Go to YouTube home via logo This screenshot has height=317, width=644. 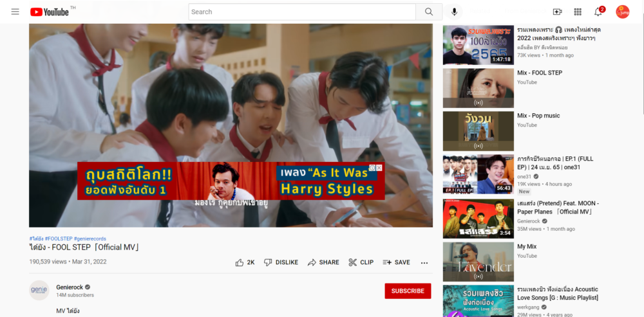pyautogui.click(x=50, y=12)
